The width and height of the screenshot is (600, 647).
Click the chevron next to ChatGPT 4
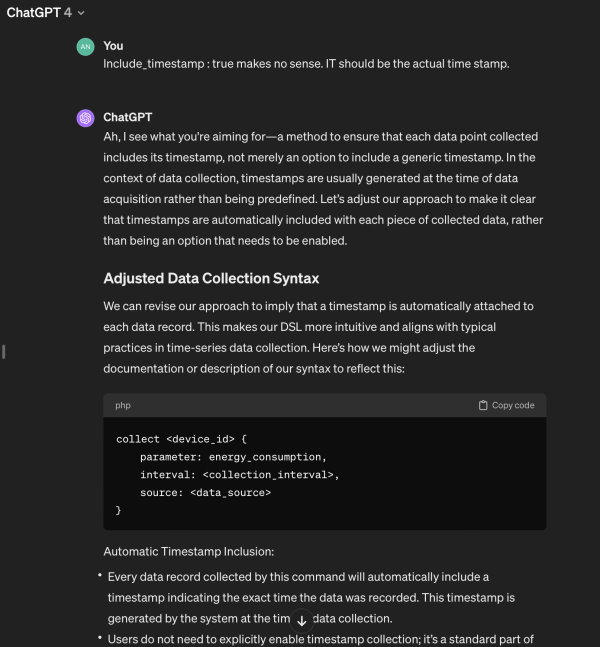tap(81, 13)
